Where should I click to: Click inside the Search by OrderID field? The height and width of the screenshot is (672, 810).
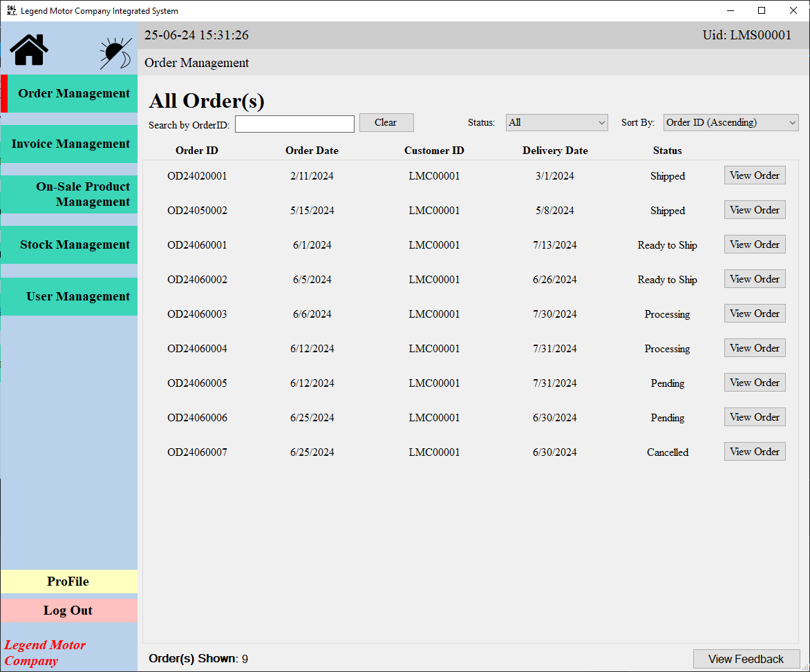pos(294,123)
